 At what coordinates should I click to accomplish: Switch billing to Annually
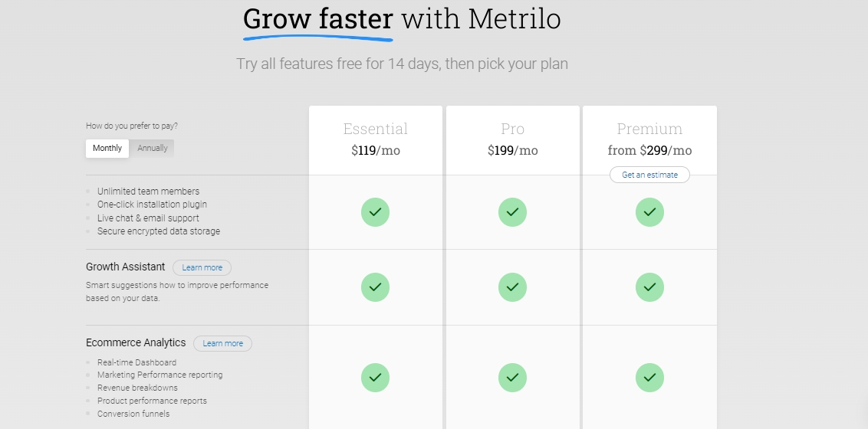[x=153, y=148]
